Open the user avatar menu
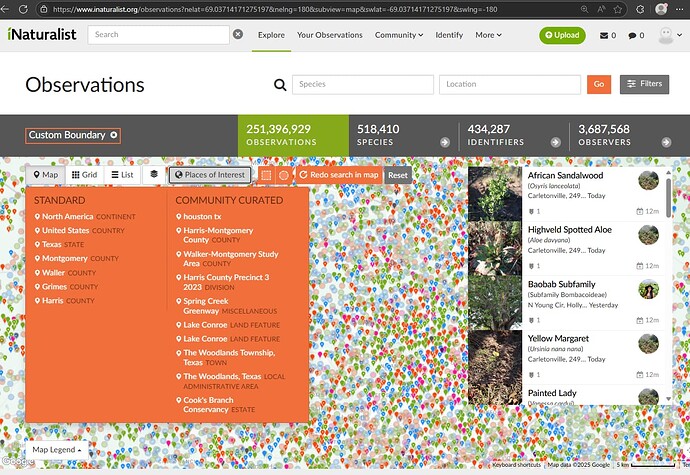690x475 pixels. click(670, 35)
